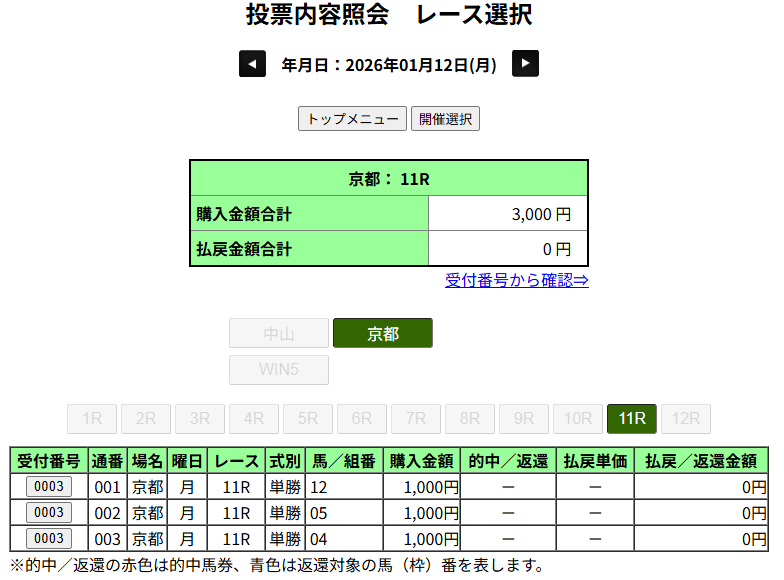The height and width of the screenshot is (580, 784).
Task: Select the 京都 racecourse tab
Action: pos(382,334)
